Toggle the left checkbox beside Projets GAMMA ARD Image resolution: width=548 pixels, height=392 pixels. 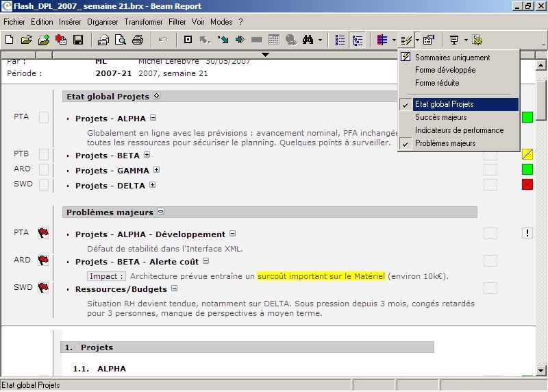[44, 169]
